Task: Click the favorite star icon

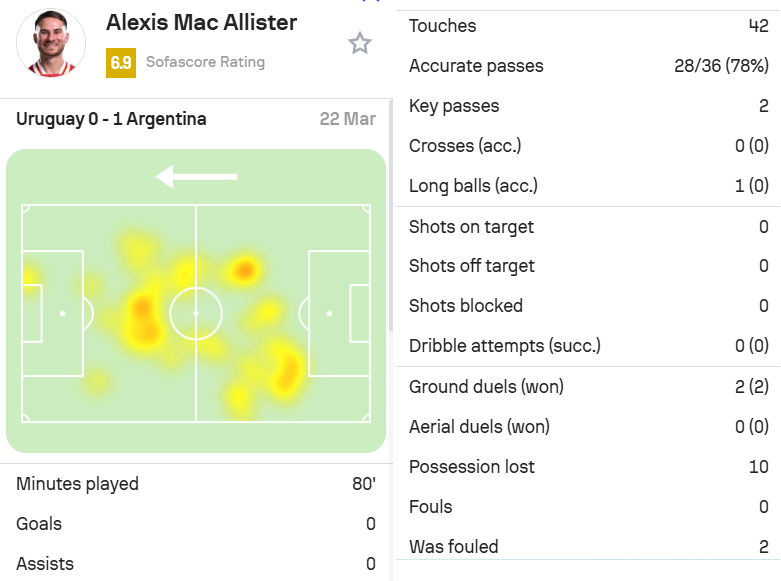Action: click(360, 43)
